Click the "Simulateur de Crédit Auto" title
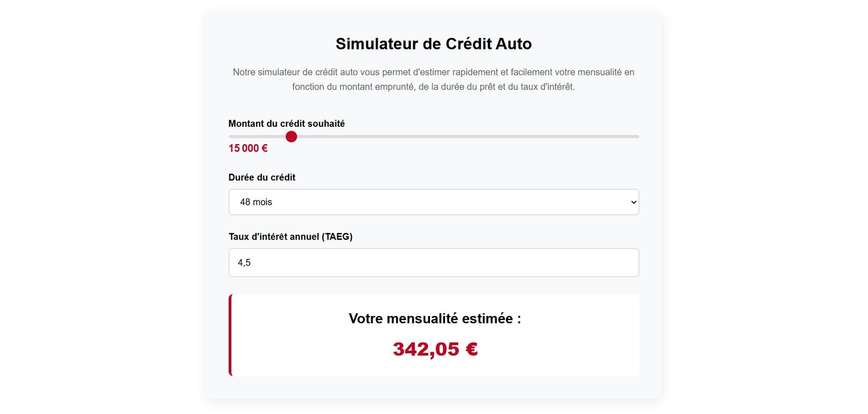This screenshot has height=414, width=868. pyautogui.click(x=433, y=44)
